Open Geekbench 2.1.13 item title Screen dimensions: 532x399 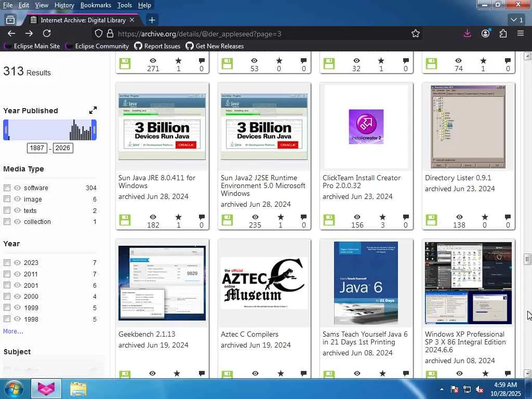(147, 334)
